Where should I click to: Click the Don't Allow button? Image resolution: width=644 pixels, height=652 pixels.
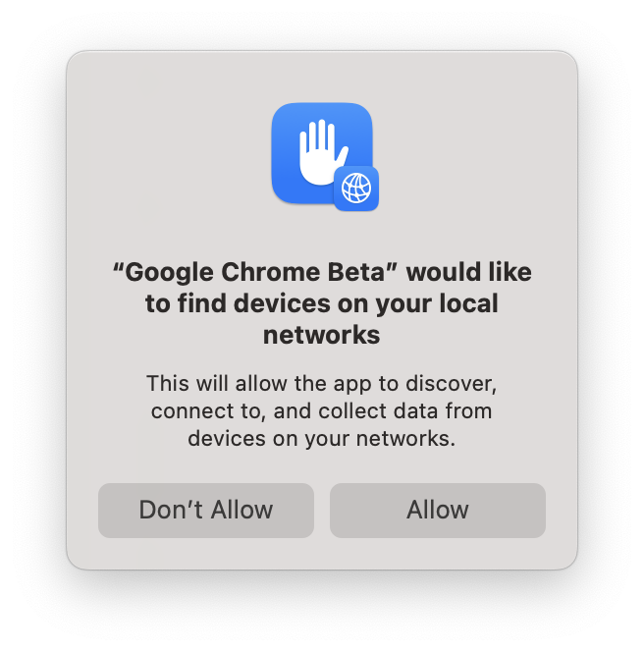(206, 511)
